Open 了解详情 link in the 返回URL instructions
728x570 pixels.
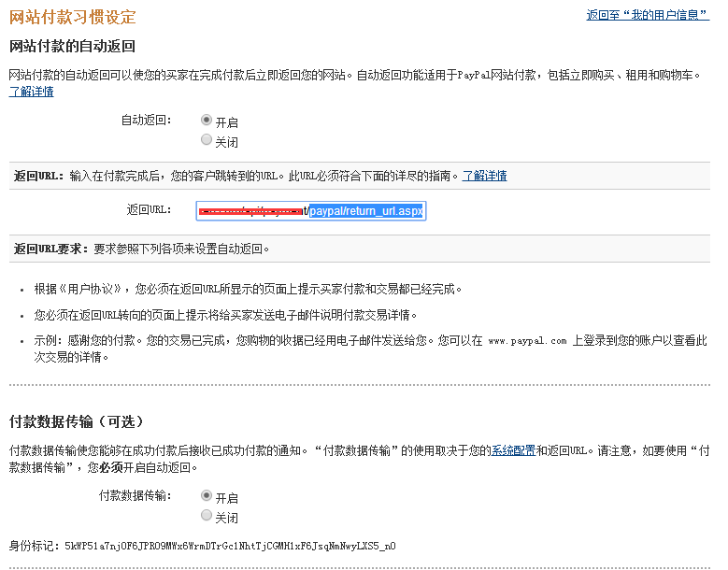[x=484, y=176]
